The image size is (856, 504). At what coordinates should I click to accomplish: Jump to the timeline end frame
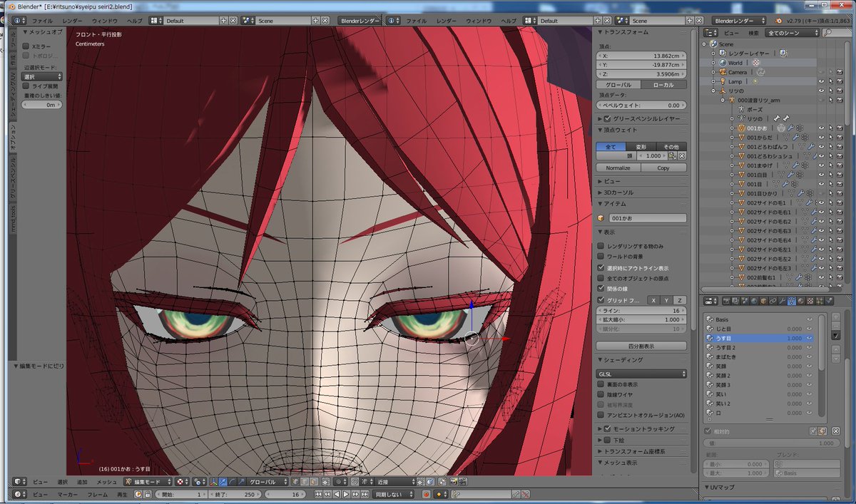[365, 494]
